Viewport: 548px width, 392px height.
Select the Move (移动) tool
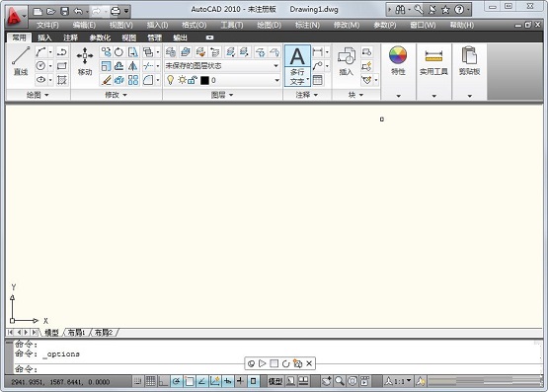coord(85,61)
